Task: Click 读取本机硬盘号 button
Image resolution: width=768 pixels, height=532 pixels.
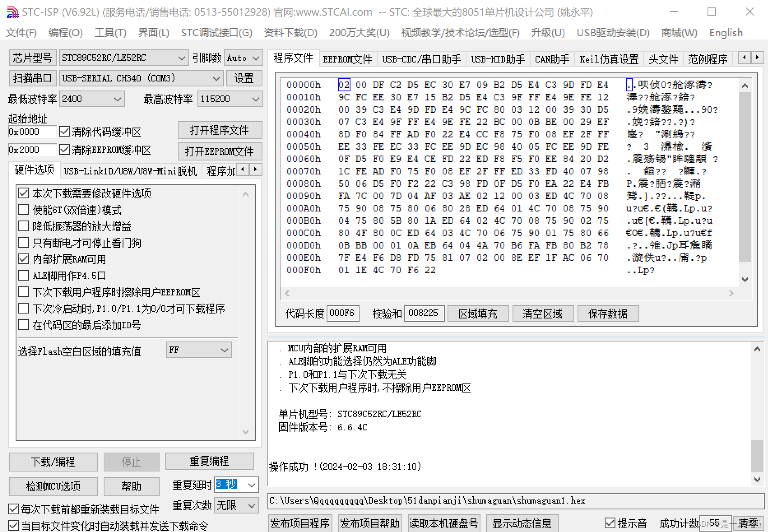Action: (x=443, y=523)
